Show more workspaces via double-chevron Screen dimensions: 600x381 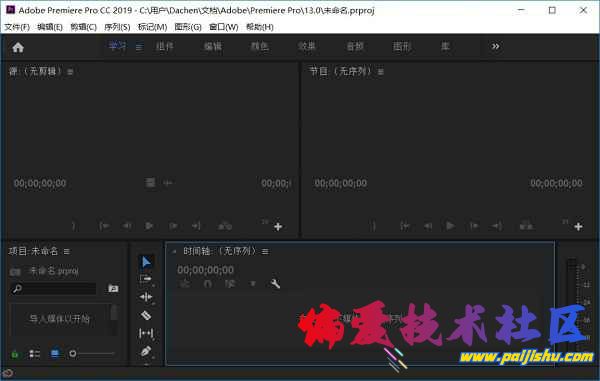tap(495, 46)
